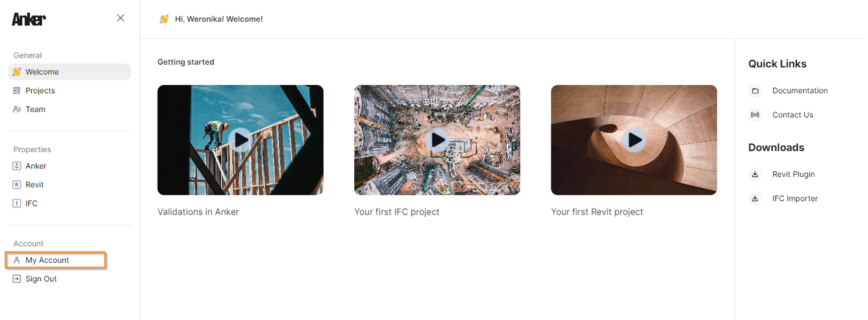Open the Revit properties icon
The height and width of the screenshot is (320, 868).
pos(17,184)
